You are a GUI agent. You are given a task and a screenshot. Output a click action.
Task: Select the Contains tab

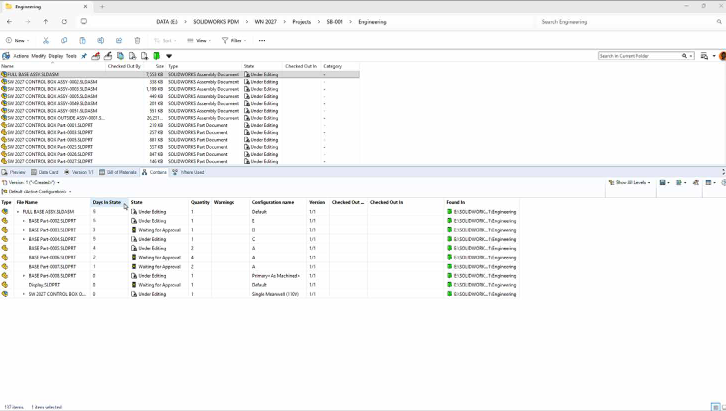click(154, 172)
